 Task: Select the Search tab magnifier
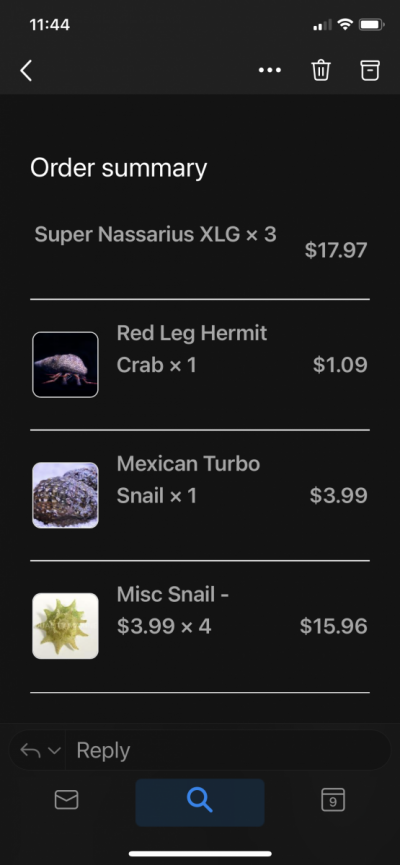[200, 802]
